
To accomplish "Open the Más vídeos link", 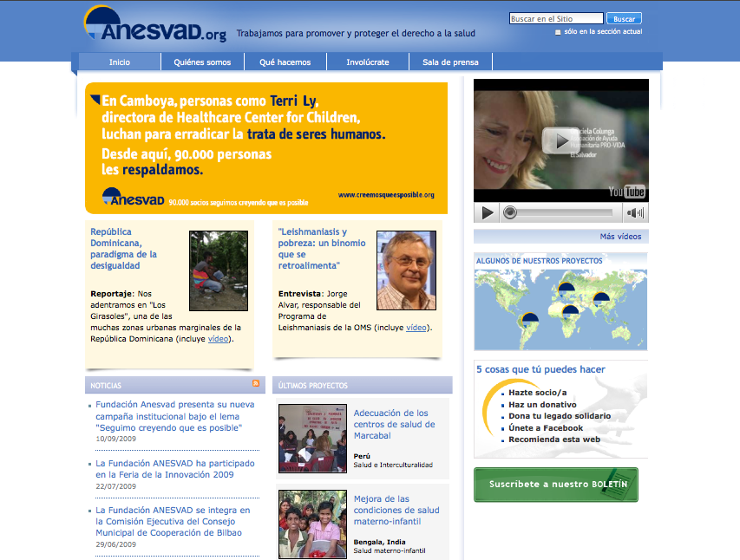I will point(620,237).
